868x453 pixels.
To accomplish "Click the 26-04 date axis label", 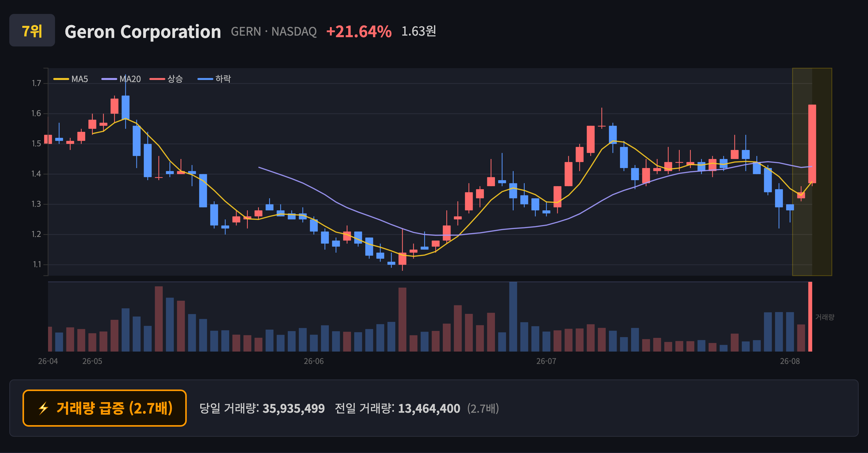I will (x=48, y=361).
